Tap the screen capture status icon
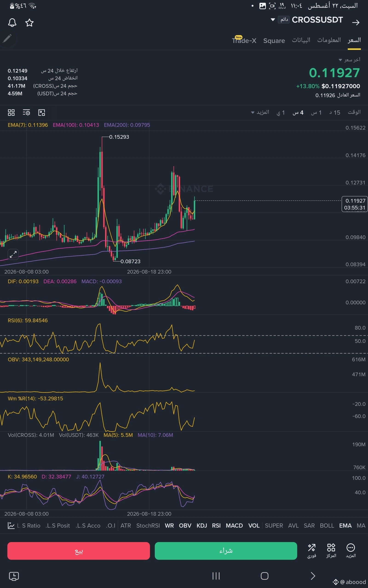Screen dimensions: 368x588 coord(272,6)
